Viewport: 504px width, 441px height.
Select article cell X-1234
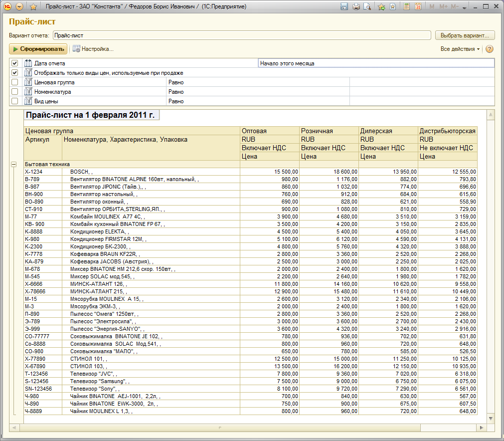point(43,172)
